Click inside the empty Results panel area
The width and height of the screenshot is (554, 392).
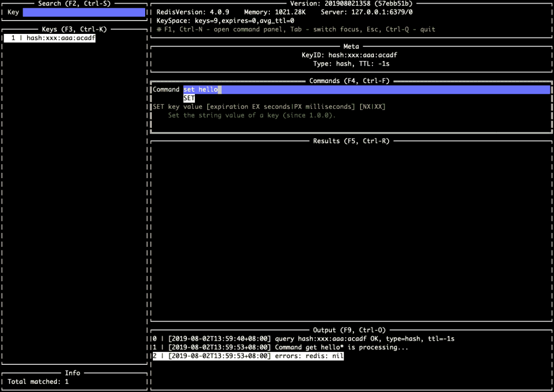[x=351, y=231]
